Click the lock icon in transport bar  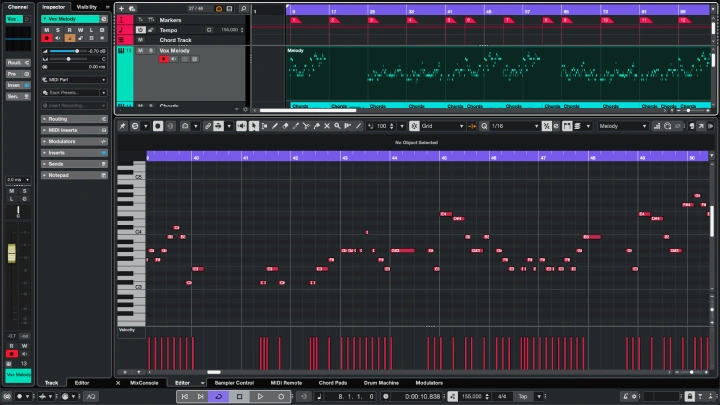690,396
